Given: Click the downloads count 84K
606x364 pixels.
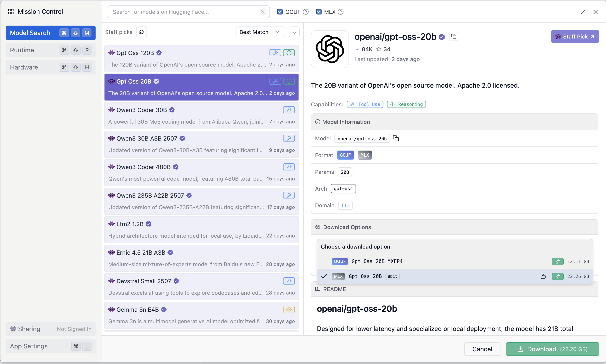Looking at the screenshot, I should click(x=363, y=49).
